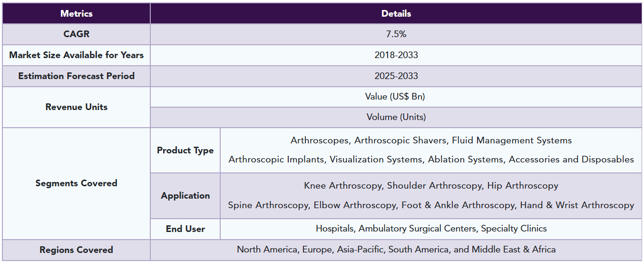Select the Application sub-label cell
Screen dimensions: 644x262
(x=185, y=196)
